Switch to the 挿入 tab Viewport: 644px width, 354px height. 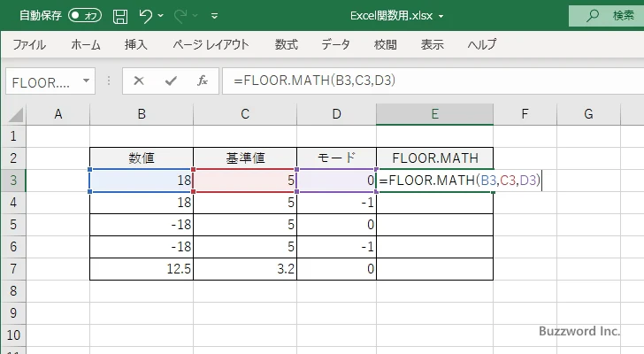point(136,44)
